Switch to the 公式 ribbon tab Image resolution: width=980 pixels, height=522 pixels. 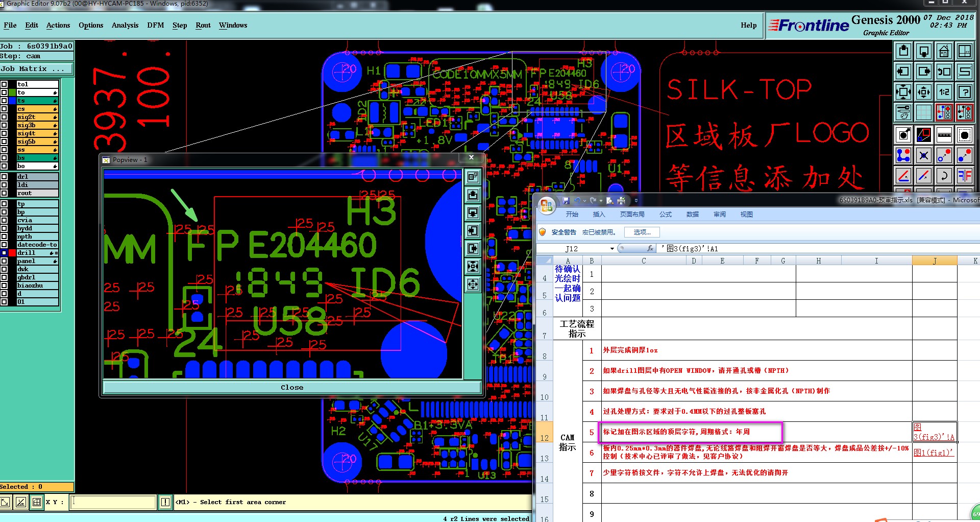(666, 215)
